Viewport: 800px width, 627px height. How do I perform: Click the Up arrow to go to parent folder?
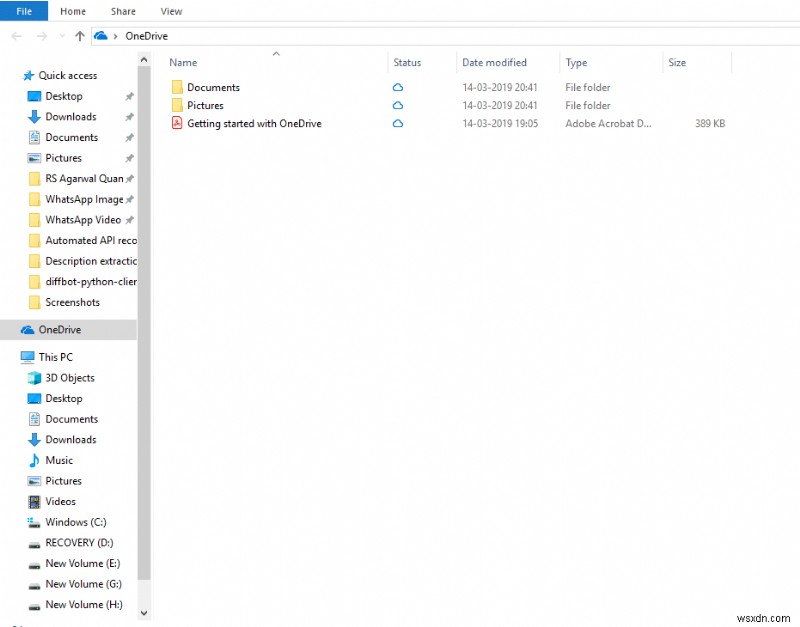click(x=79, y=36)
